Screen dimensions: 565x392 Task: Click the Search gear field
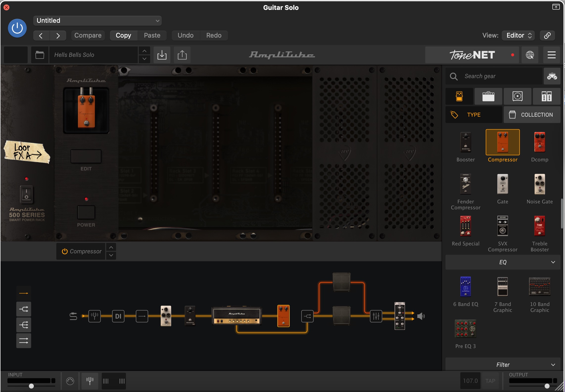(x=494, y=76)
